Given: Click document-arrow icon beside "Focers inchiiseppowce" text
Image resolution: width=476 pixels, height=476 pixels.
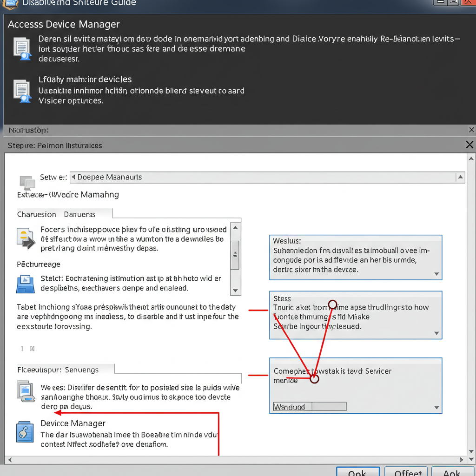Looking at the screenshot, I should pos(26,238).
